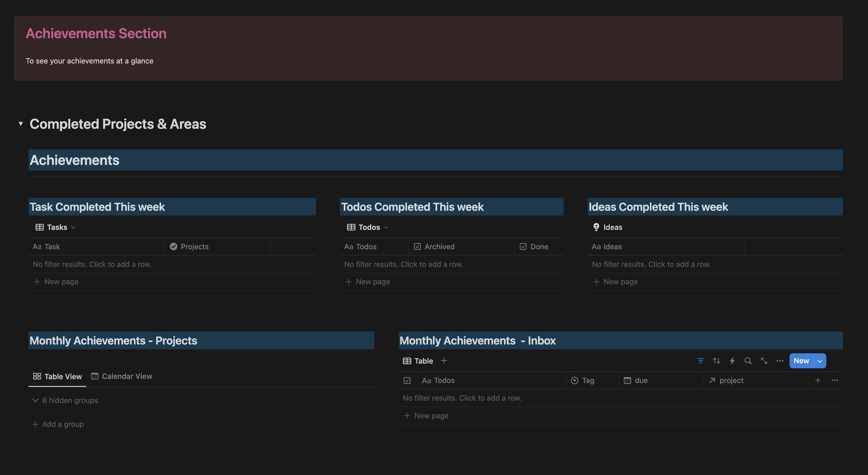The width and height of the screenshot is (868, 475).
Task: Collapse the Completed Projects & Areas toggle
Action: pyautogui.click(x=21, y=124)
